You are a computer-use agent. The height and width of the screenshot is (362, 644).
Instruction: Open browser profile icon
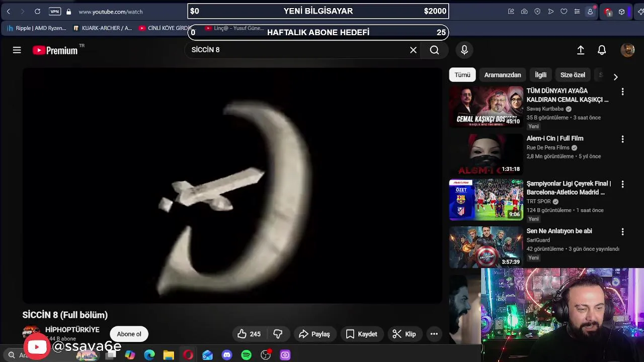590,11
